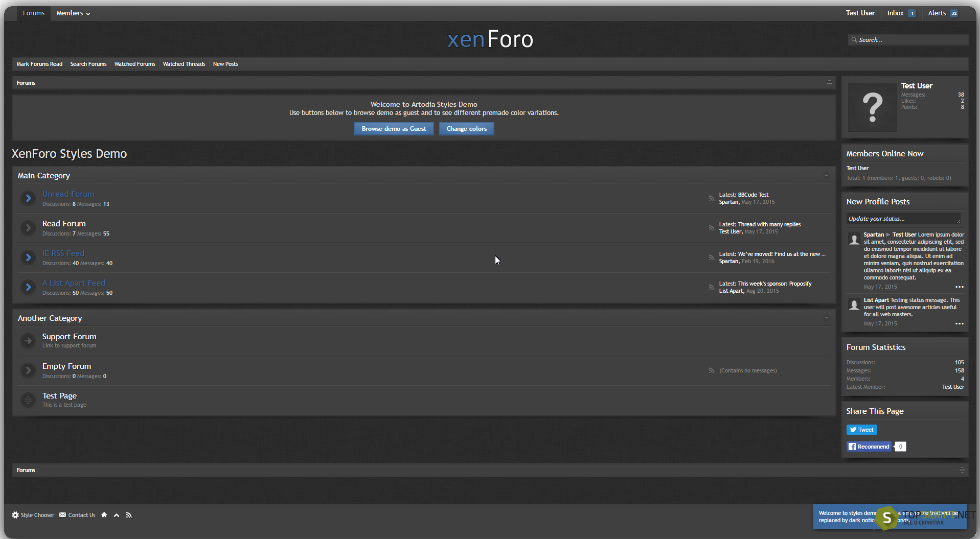Open RSS feed icon for Read Forum
The height and width of the screenshot is (539, 980).
click(711, 228)
